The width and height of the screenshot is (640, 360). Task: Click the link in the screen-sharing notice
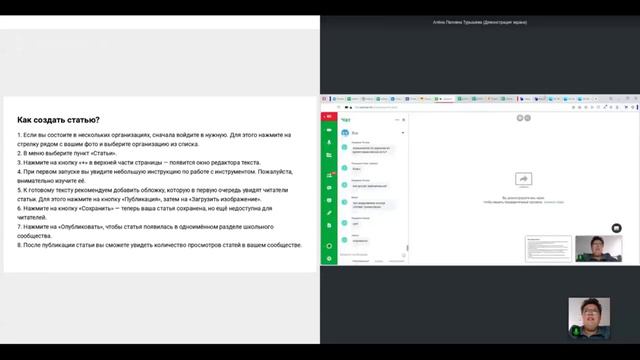coord(554,202)
